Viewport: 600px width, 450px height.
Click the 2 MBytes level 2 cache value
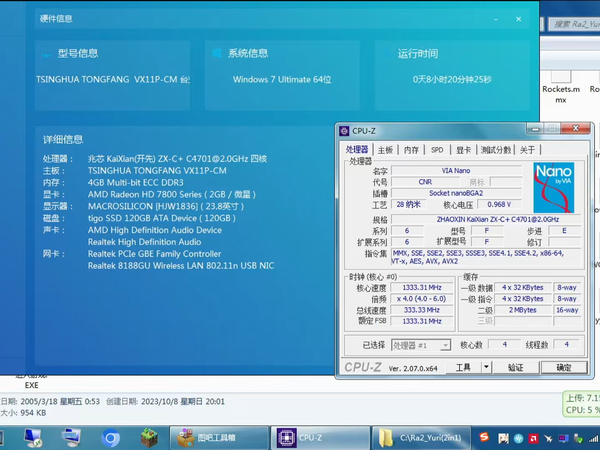523,310
